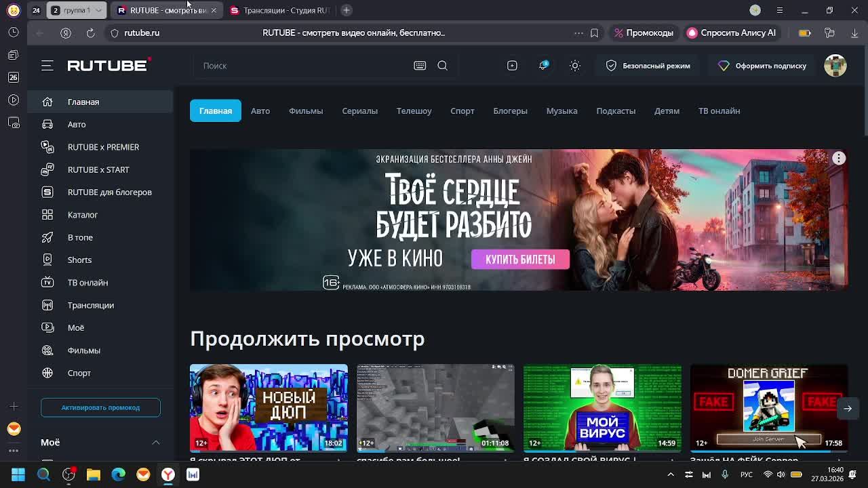Open Моё in the sidebar
Viewport: 868px width, 488px height.
[100, 327]
